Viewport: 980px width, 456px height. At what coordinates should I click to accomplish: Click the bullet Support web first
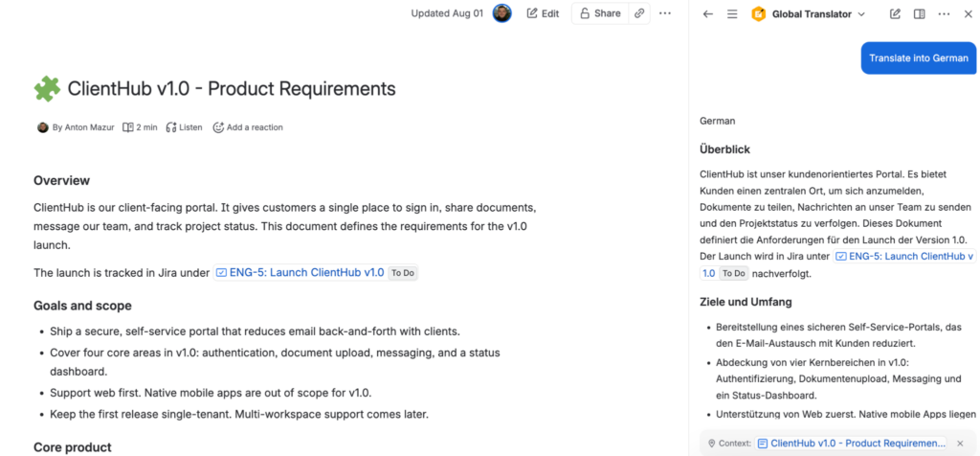point(211,393)
